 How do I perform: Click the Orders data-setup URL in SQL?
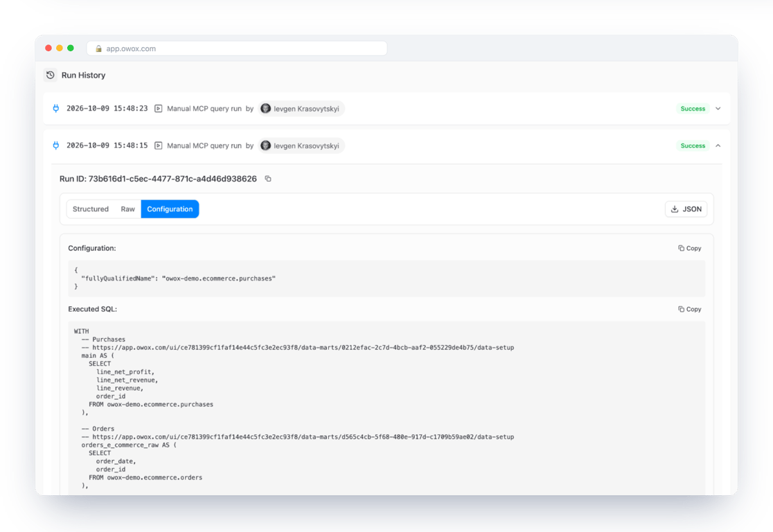(303, 437)
